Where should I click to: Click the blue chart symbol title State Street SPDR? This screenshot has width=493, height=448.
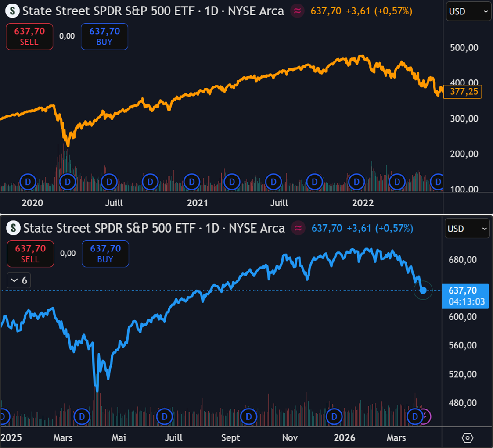point(154,228)
